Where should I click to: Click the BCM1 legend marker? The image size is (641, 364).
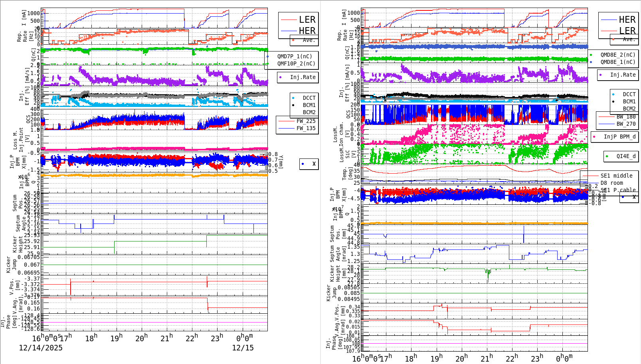(x=293, y=105)
